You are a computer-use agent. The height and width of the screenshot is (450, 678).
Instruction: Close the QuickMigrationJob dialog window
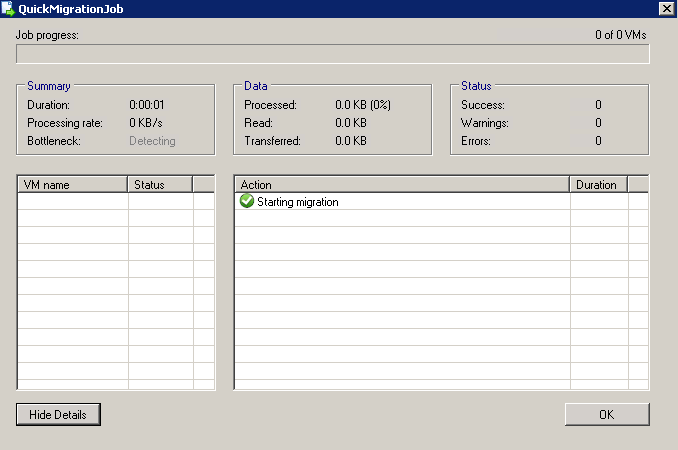click(x=666, y=8)
